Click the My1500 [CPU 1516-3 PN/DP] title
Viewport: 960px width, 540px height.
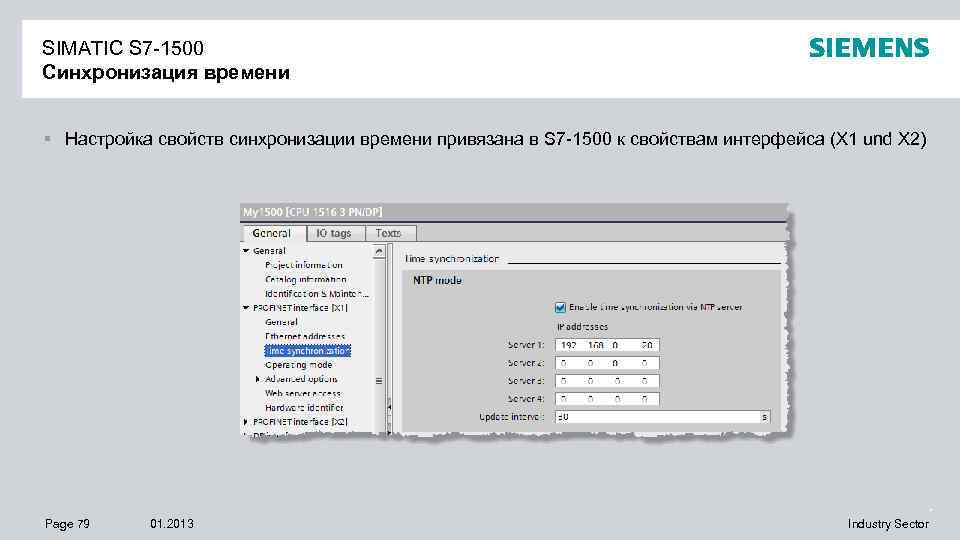coord(312,212)
